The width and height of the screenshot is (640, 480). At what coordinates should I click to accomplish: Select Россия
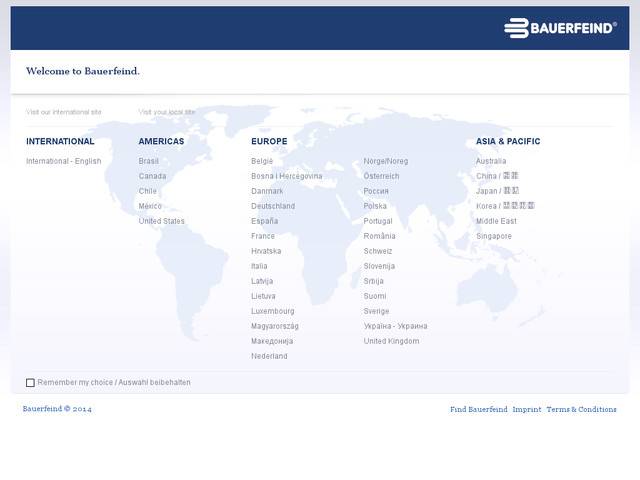click(x=376, y=191)
